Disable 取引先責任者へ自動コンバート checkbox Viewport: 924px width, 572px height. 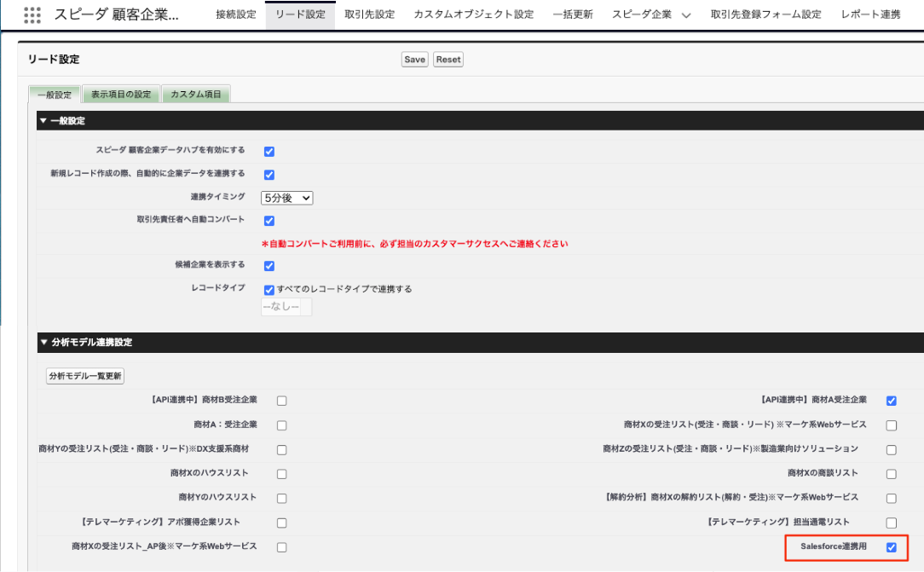(269, 220)
